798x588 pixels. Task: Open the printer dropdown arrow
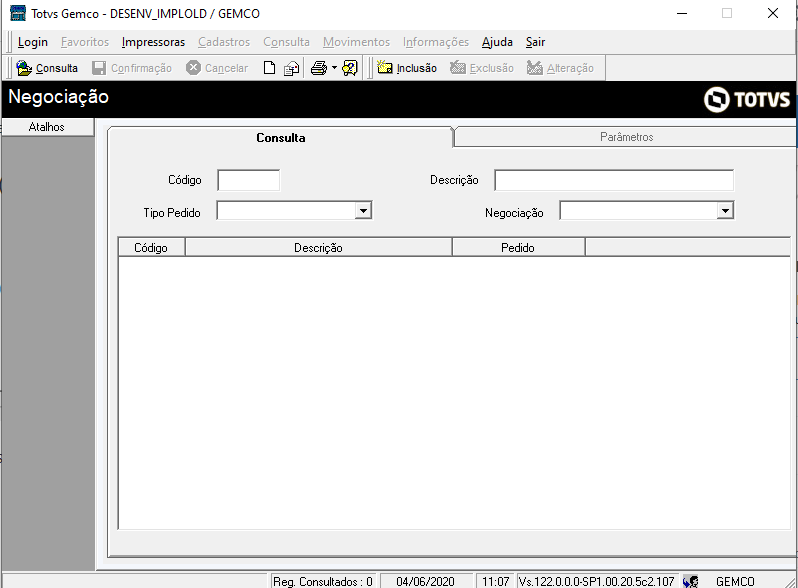point(334,68)
